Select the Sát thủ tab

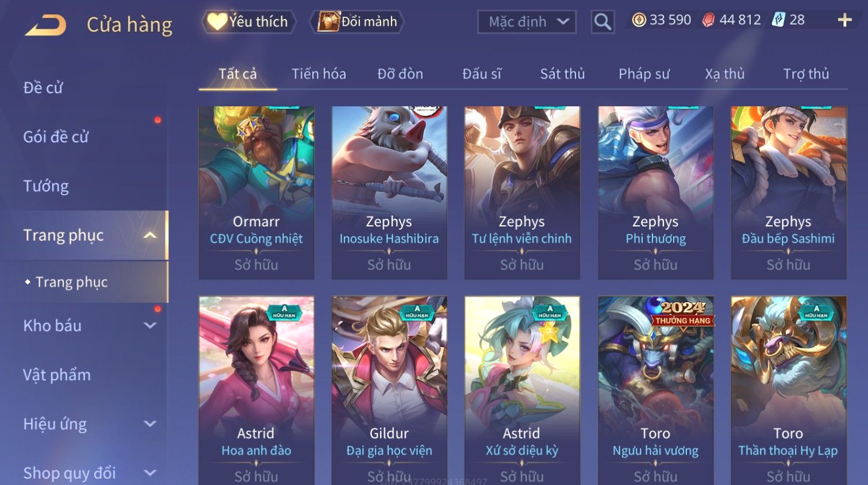[x=562, y=74]
